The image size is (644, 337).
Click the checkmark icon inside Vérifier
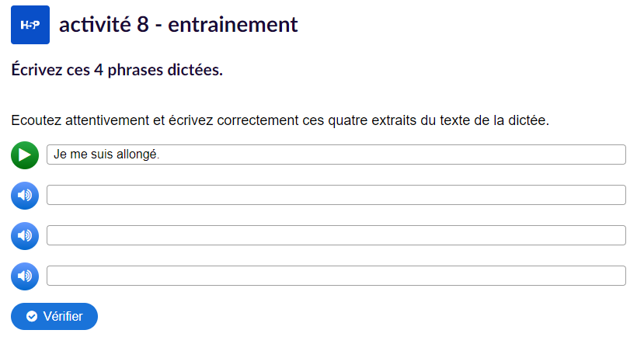click(32, 316)
